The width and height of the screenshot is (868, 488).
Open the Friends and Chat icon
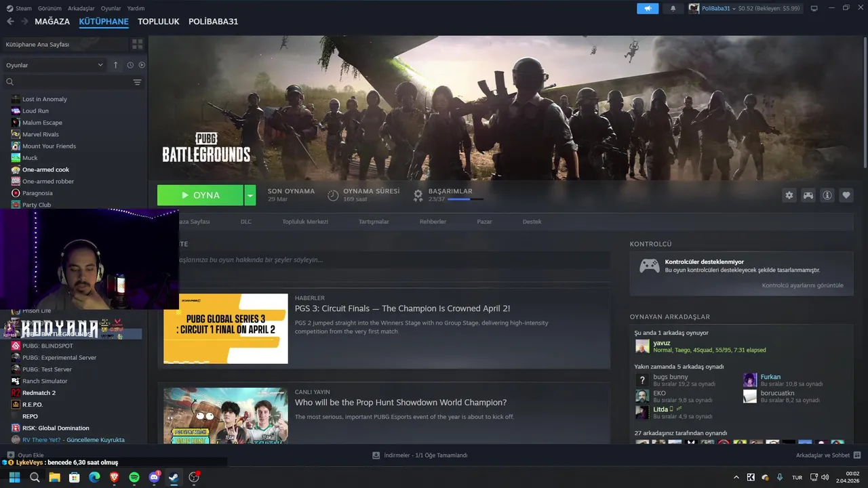coord(857,455)
